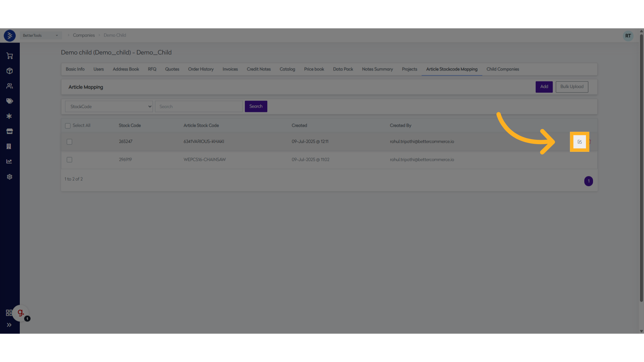Viewport: 644px width, 362px height.
Task: Expand the BetterTools store dropdown
Action: pyautogui.click(x=40, y=36)
